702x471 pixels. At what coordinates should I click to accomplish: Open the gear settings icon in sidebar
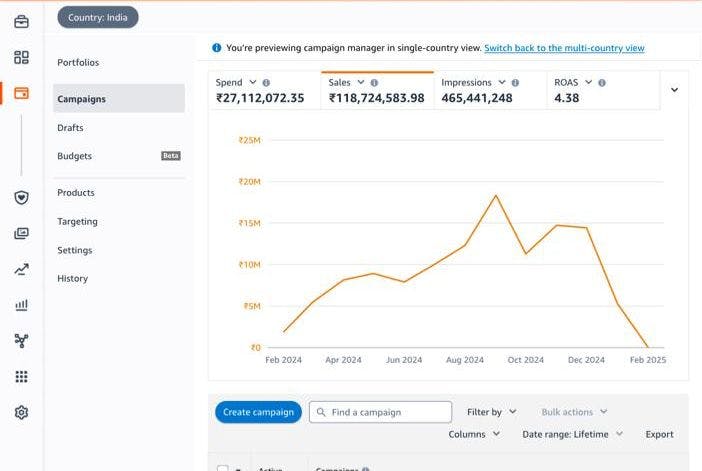pos(21,412)
